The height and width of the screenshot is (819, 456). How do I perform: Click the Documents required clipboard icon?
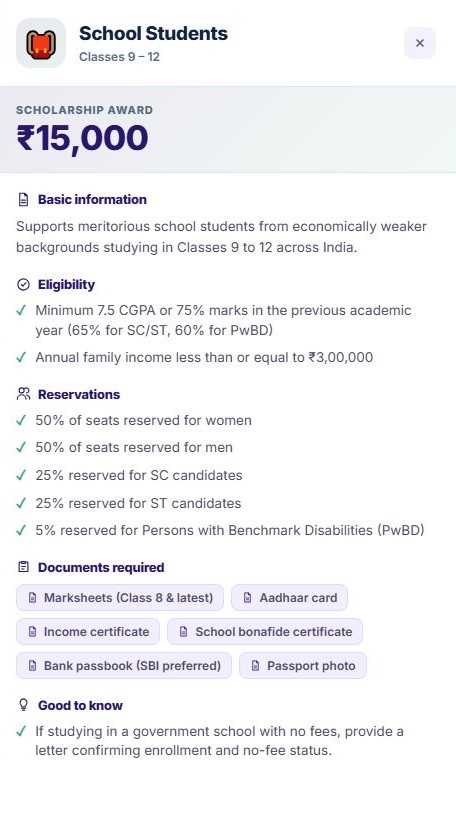[x=23, y=567]
